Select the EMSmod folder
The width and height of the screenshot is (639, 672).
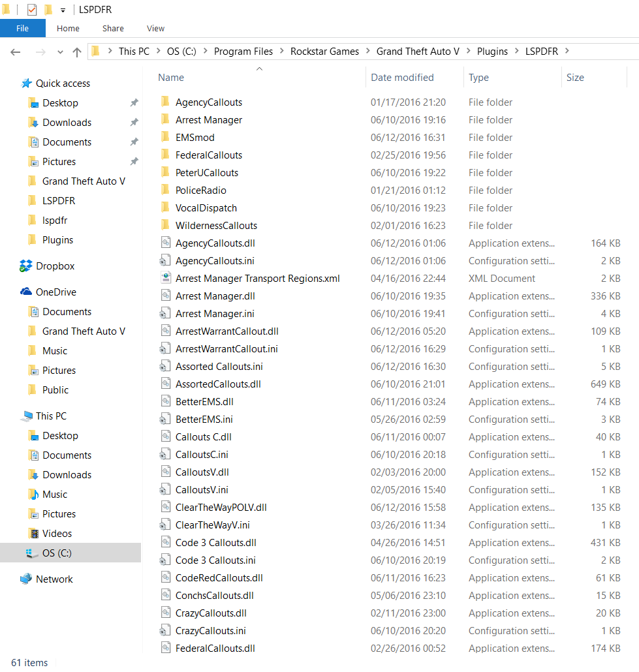(x=195, y=138)
